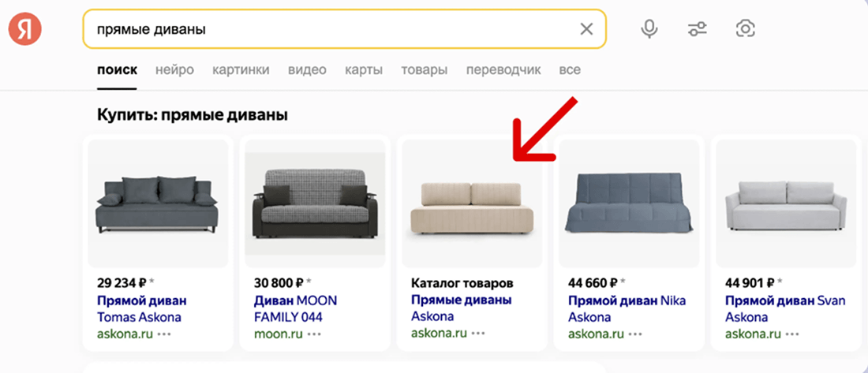View the beige catalog sofa thumbnail
868x373 pixels.
point(472,205)
